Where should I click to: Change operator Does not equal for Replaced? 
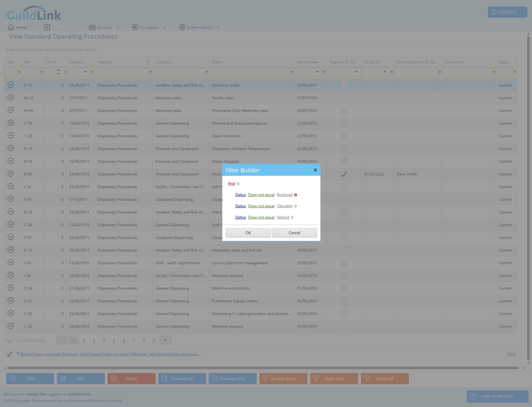[261, 195]
